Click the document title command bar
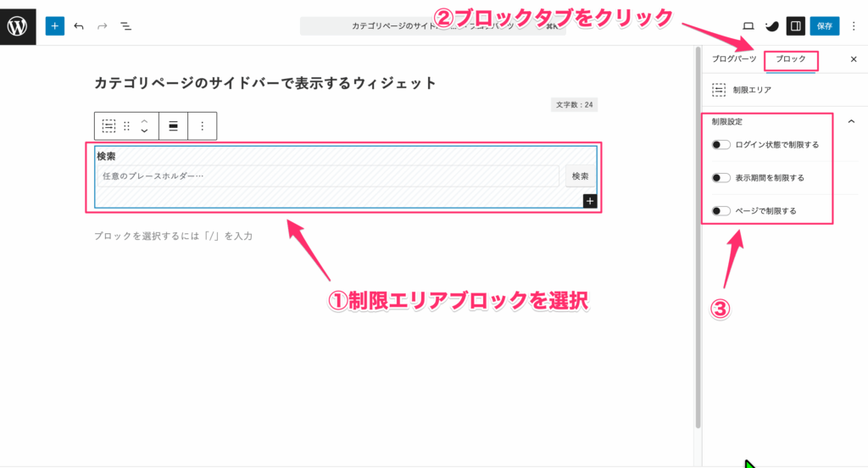Screen dimensions: 868x468 coord(433,26)
